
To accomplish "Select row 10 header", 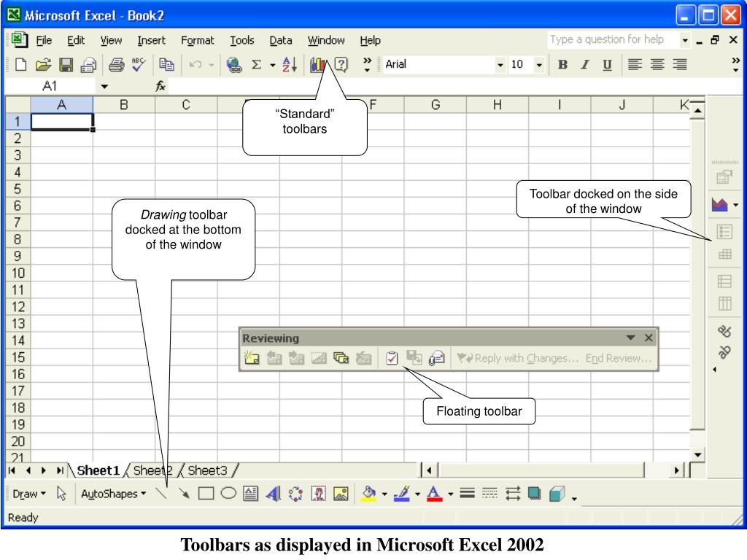I will (18, 273).
